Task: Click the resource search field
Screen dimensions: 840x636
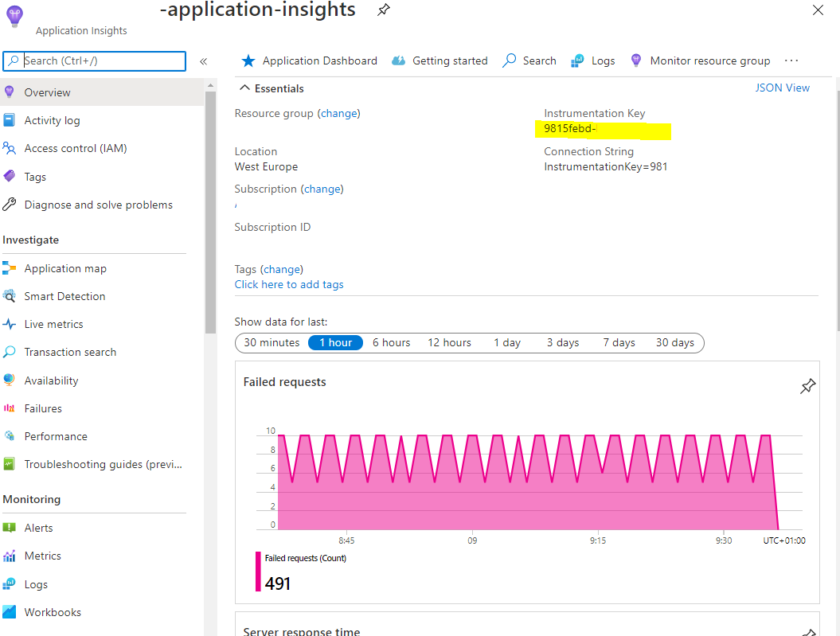Action: click(x=96, y=60)
